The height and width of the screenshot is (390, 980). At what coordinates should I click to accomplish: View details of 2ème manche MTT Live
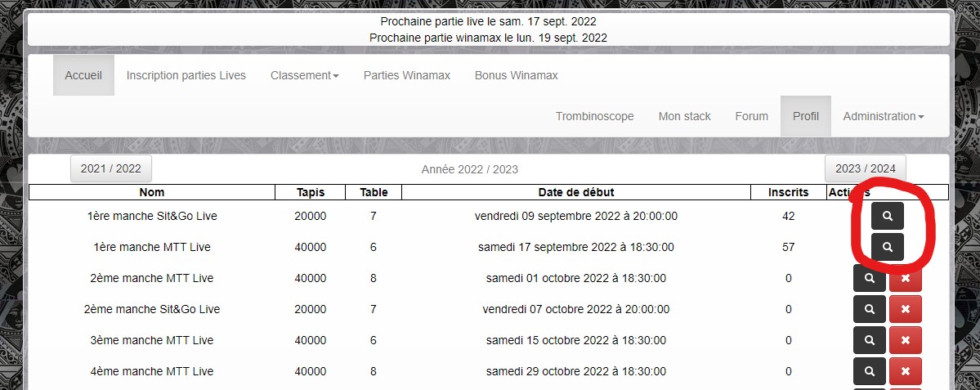point(870,278)
